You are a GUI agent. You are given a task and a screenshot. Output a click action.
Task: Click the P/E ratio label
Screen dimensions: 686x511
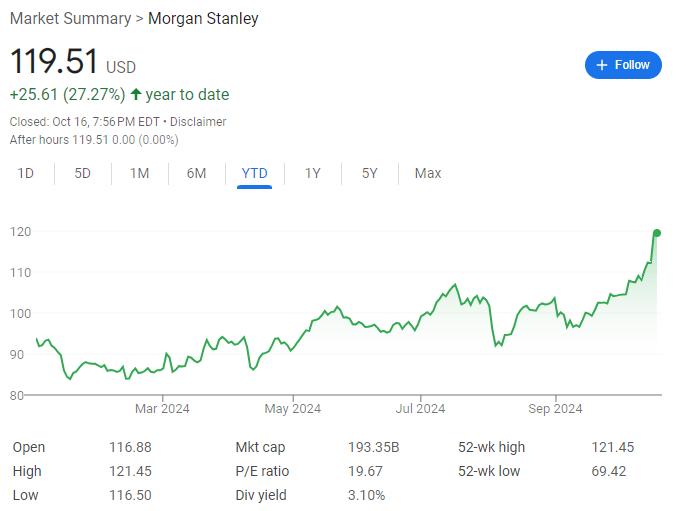pos(262,471)
